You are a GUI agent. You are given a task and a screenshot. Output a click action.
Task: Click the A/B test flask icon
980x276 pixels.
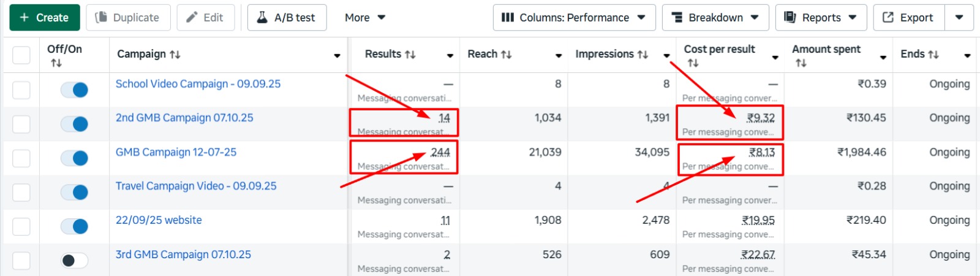tap(262, 18)
